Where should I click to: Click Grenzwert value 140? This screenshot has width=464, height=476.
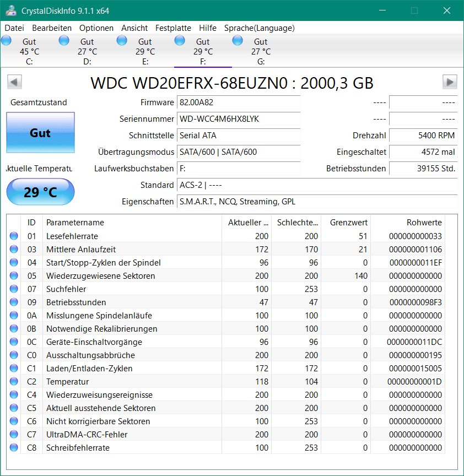coord(360,276)
